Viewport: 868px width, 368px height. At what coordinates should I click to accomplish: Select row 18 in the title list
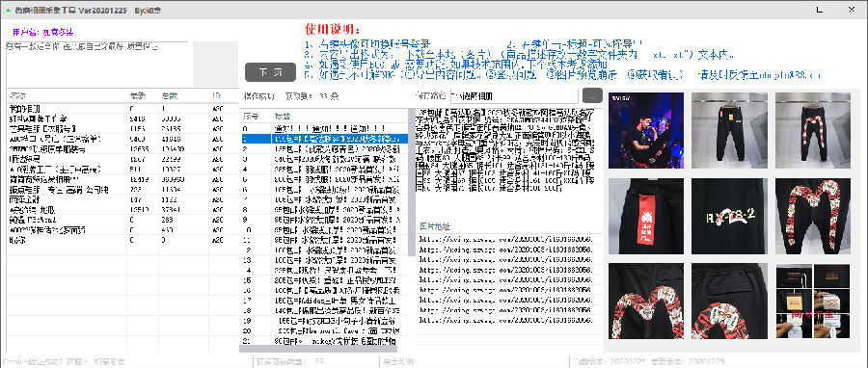pos(324,310)
